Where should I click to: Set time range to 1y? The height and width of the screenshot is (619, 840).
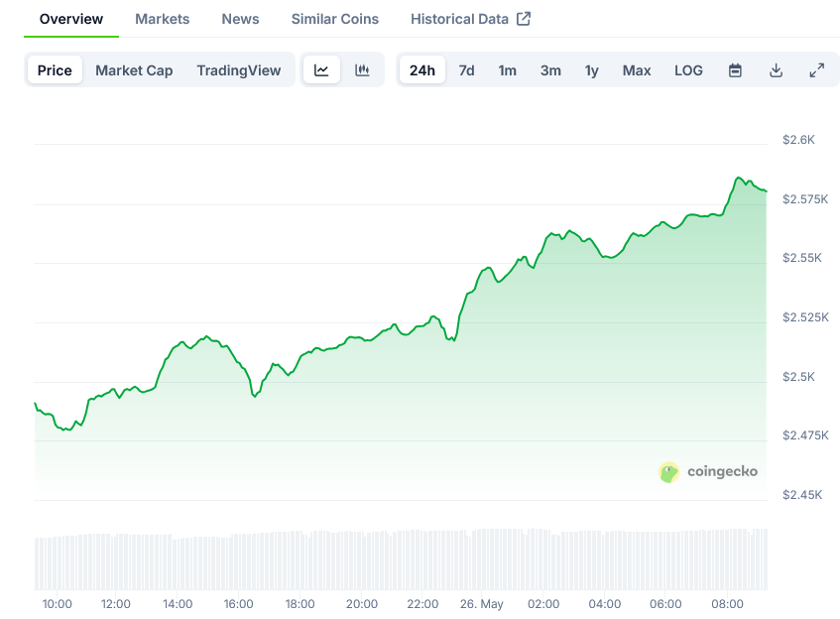(x=591, y=70)
